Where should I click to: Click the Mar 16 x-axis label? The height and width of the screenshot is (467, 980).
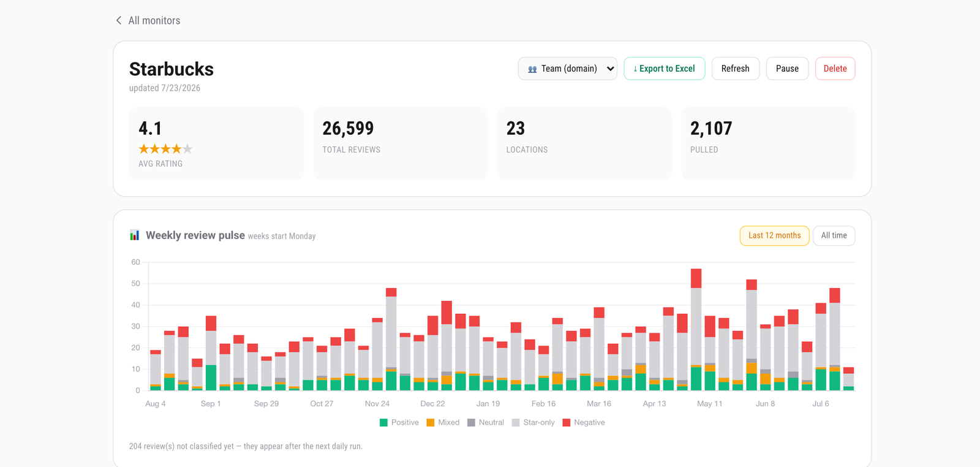point(599,403)
